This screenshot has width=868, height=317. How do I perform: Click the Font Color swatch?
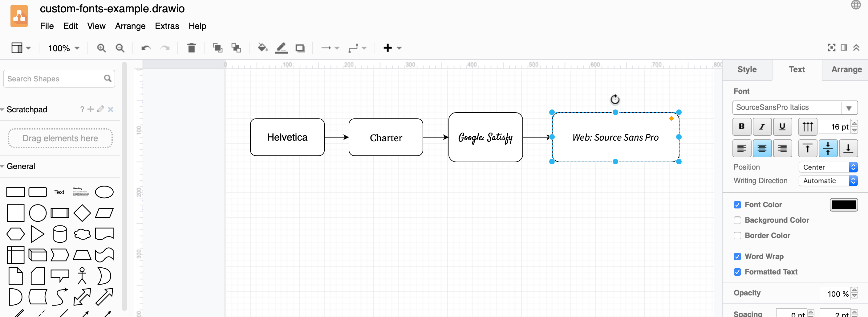pos(844,204)
